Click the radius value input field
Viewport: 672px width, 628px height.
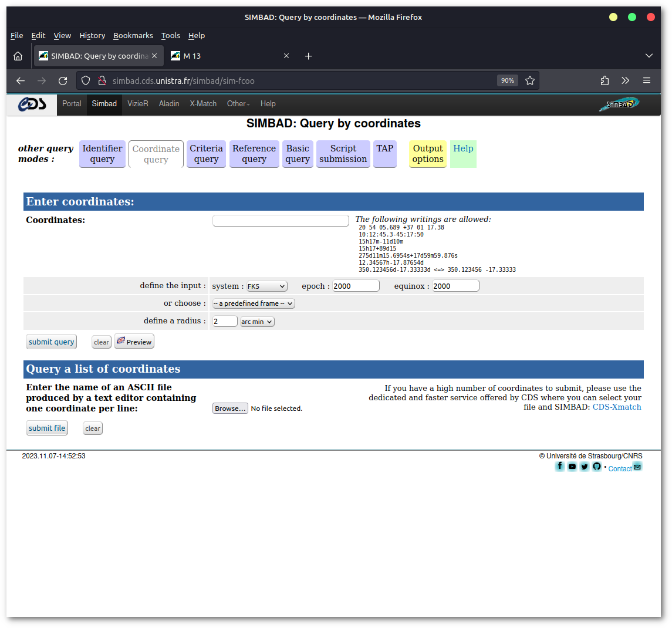coord(225,321)
